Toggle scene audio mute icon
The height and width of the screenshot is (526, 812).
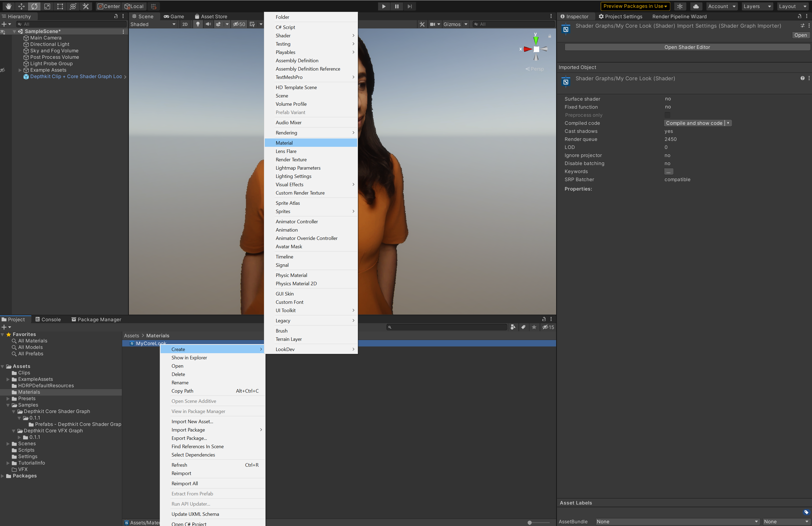click(x=208, y=24)
